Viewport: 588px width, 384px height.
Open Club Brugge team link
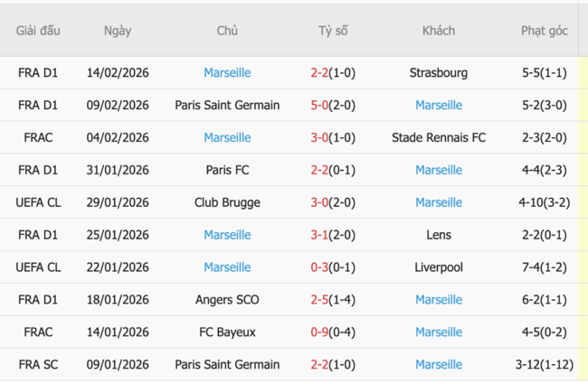tap(227, 202)
